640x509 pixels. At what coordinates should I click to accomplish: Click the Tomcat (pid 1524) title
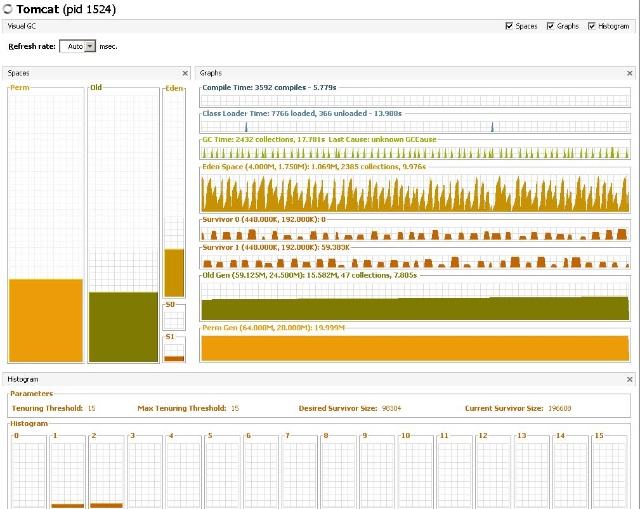click(x=66, y=9)
